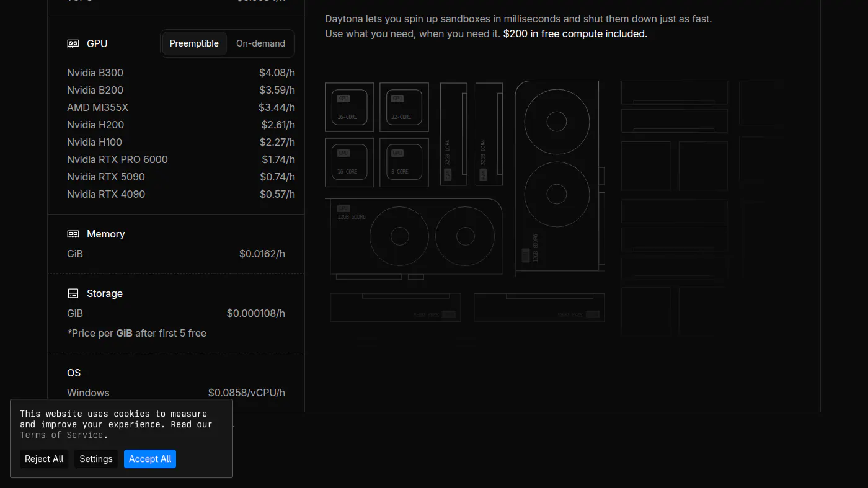This screenshot has height=488, width=868.
Task: Open the Terms of Service link
Action: pyautogui.click(x=61, y=435)
